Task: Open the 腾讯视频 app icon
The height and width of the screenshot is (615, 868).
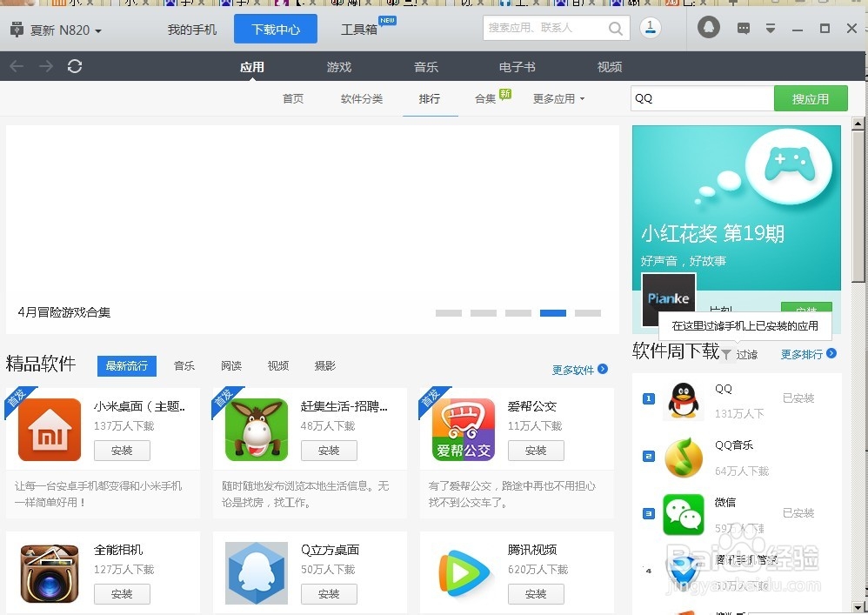Action: tap(464, 573)
